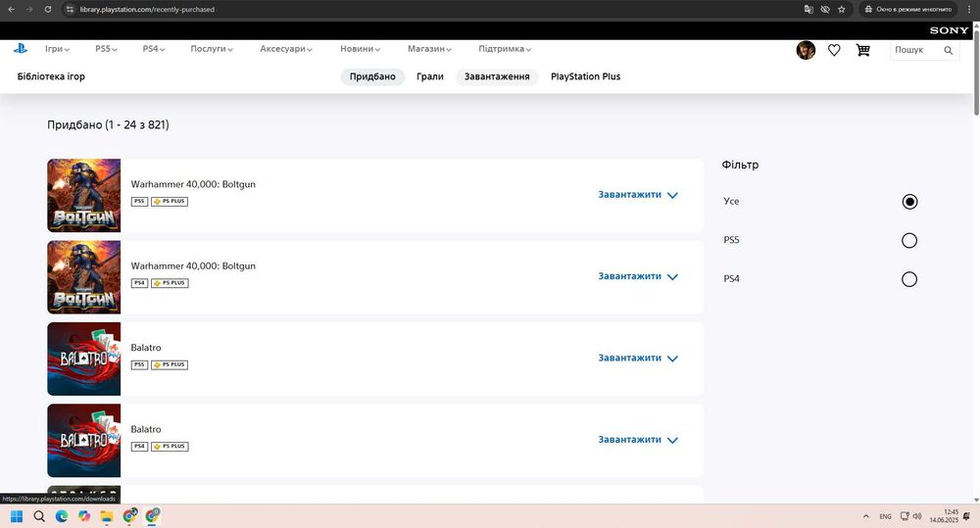Click the Бібліотека ігор heading link

tap(51, 76)
